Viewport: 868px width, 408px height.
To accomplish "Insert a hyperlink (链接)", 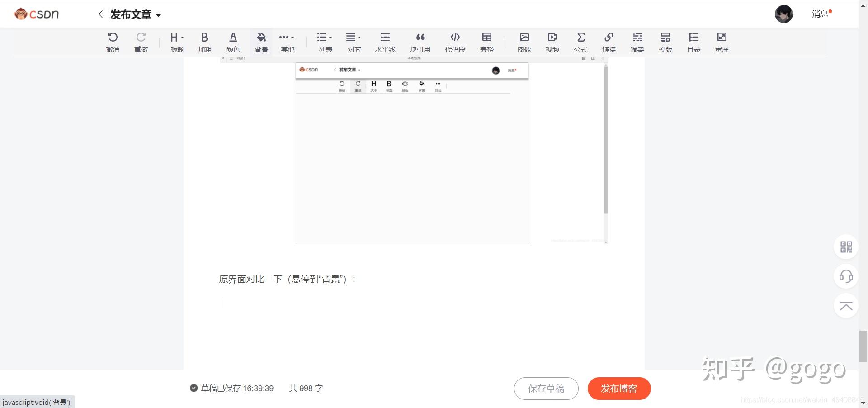I will [609, 43].
